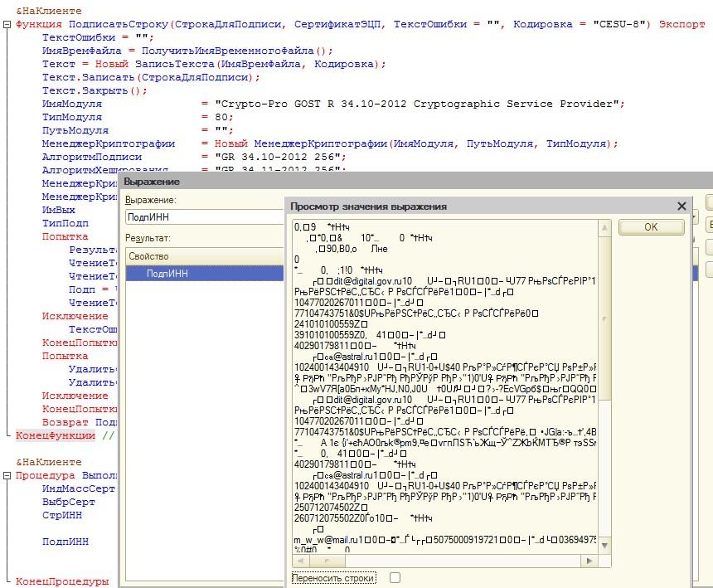Click the Свойство column header

tap(149, 256)
